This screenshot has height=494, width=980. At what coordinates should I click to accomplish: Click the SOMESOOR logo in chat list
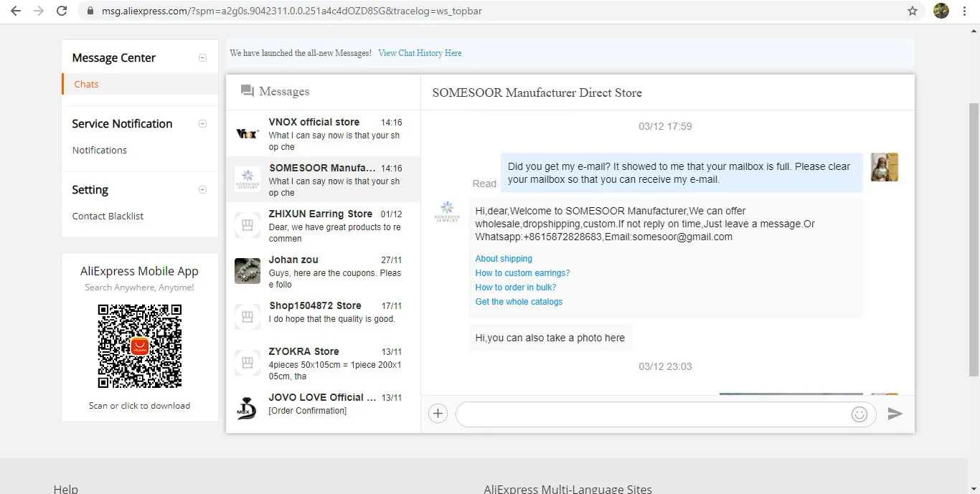(x=248, y=179)
